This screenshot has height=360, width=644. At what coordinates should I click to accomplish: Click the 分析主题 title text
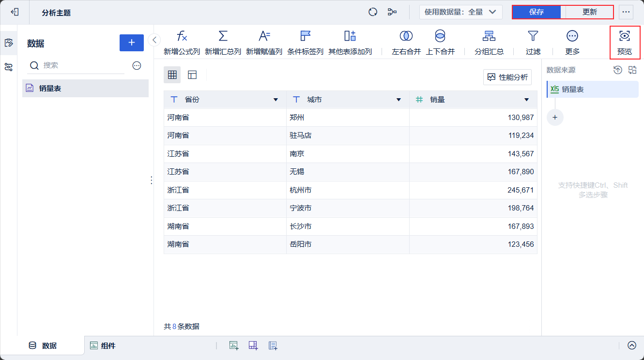pos(56,13)
